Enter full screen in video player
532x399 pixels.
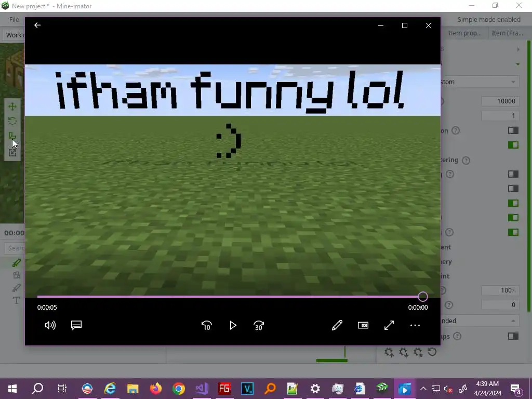click(389, 325)
